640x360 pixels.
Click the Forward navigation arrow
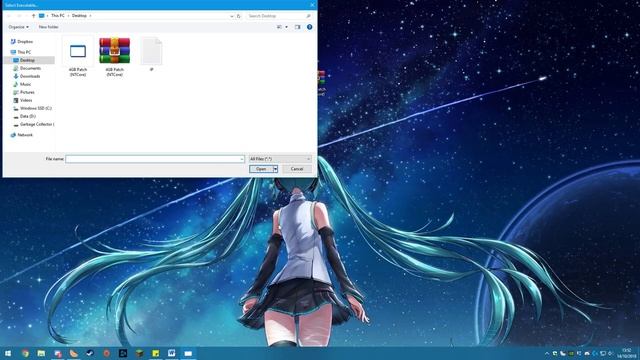(x=19, y=16)
